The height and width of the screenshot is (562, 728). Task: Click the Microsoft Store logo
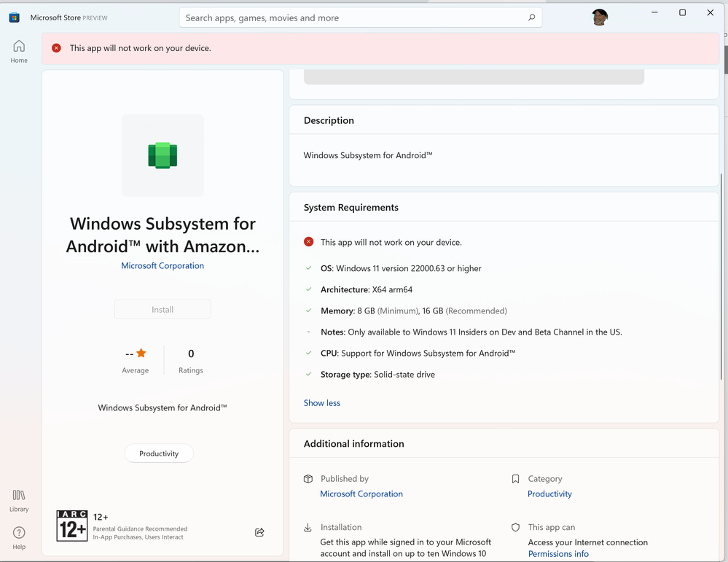[14, 16]
